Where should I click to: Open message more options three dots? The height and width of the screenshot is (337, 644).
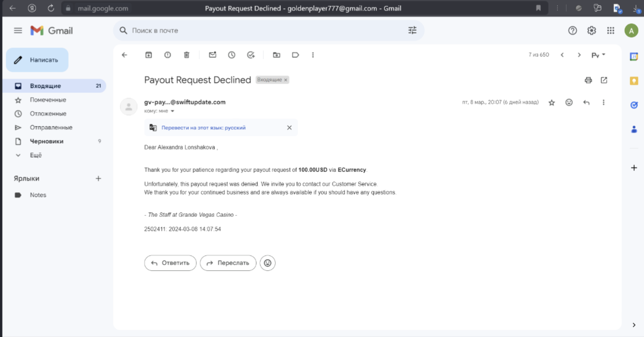603,102
